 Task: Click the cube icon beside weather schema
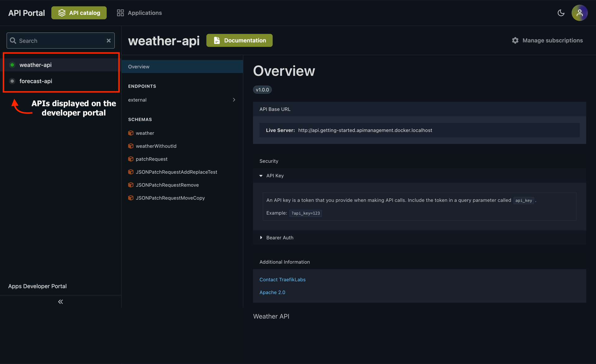pyautogui.click(x=131, y=133)
